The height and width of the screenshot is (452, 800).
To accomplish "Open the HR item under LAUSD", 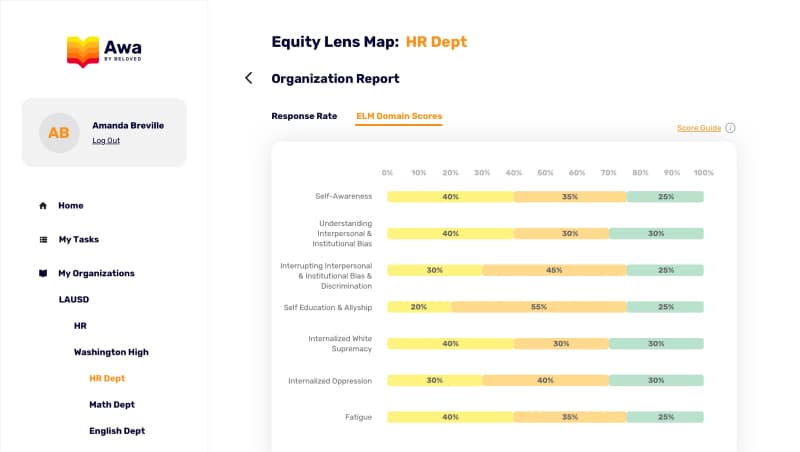I will click(80, 326).
